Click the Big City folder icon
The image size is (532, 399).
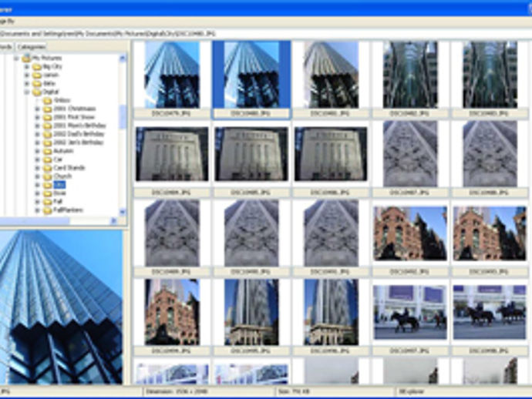tap(37, 66)
